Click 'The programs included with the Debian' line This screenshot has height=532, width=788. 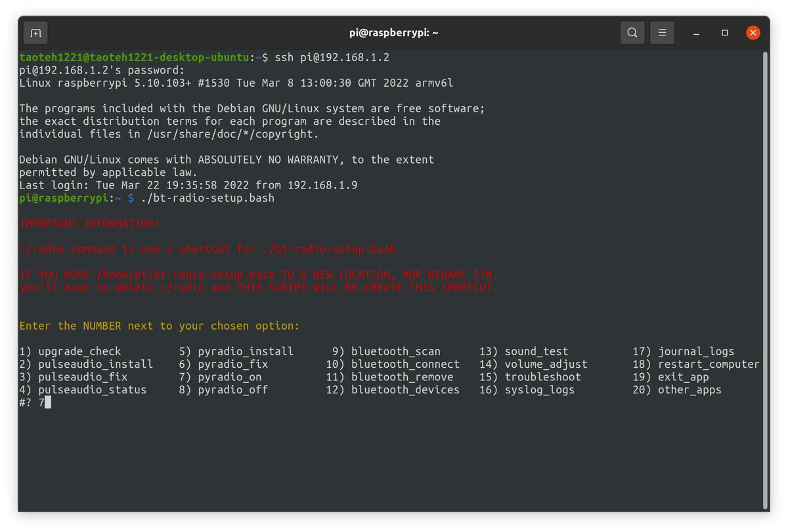(252, 108)
